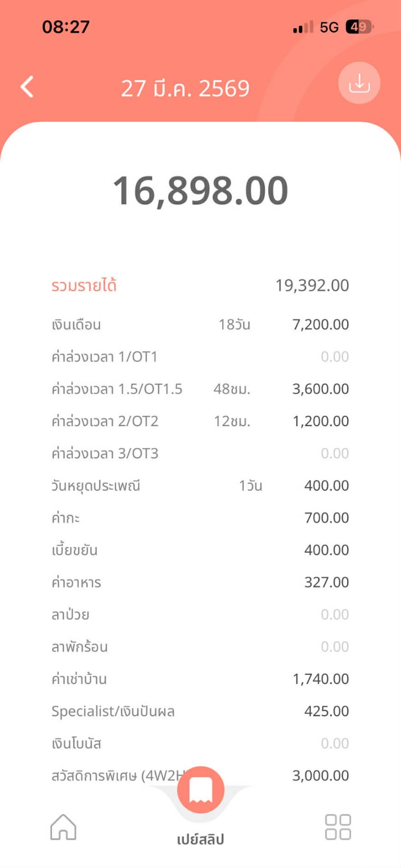
Task: Tap the 5G signal indicator
Action: 329,27
